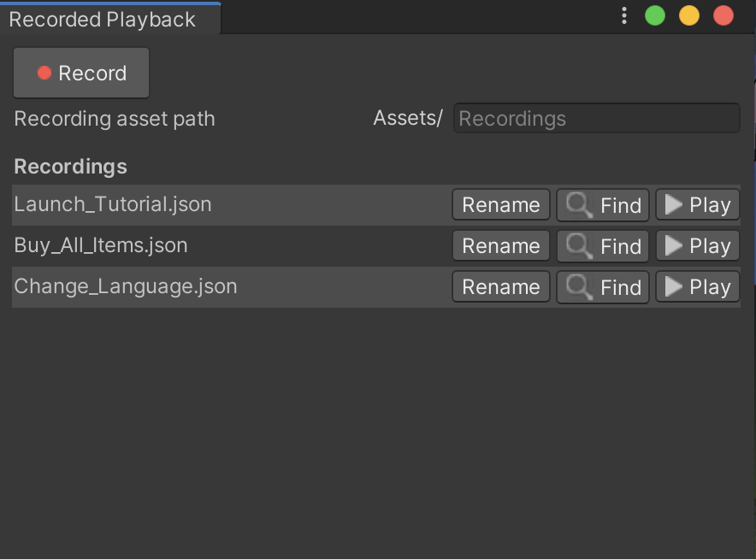Find Buy_All_Items.json using the magnifier button
Viewport: 756px width, 559px height.
point(603,246)
